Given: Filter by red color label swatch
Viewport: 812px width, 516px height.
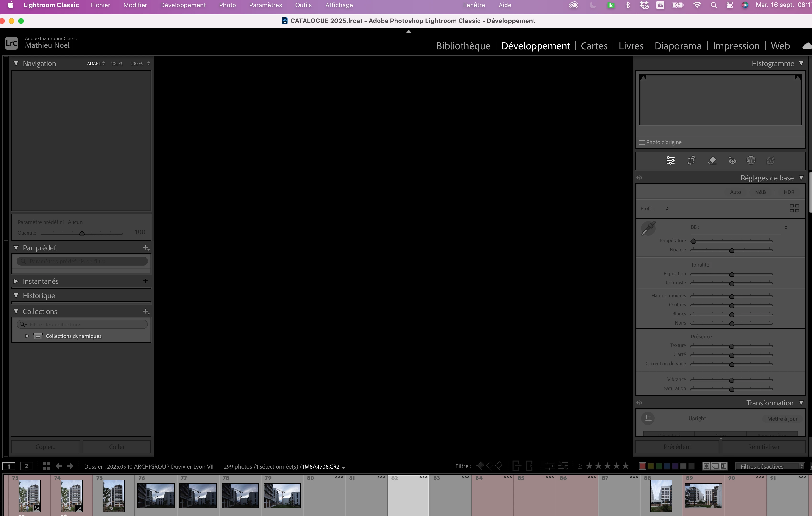Looking at the screenshot, I should pyautogui.click(x=642, y=466).
